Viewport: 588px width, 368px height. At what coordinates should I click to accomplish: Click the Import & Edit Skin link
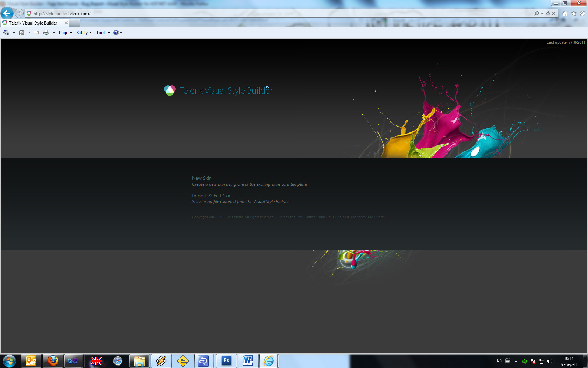[212, 196]
